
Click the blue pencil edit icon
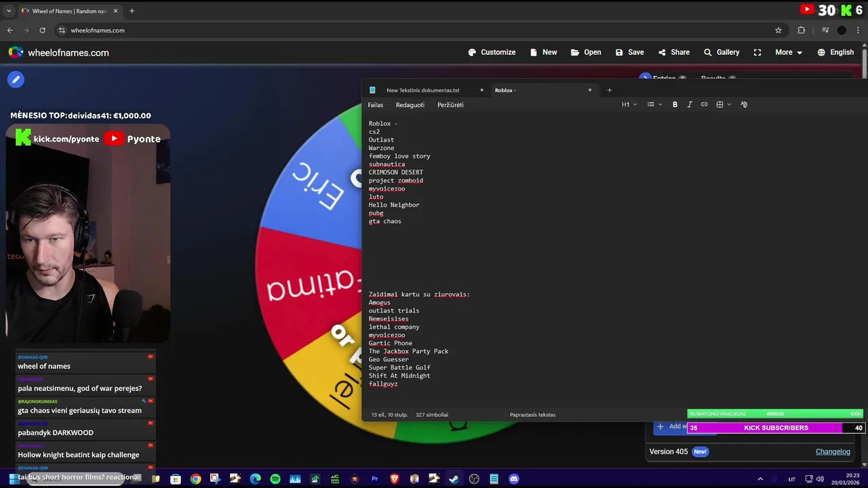pos(16,79)
